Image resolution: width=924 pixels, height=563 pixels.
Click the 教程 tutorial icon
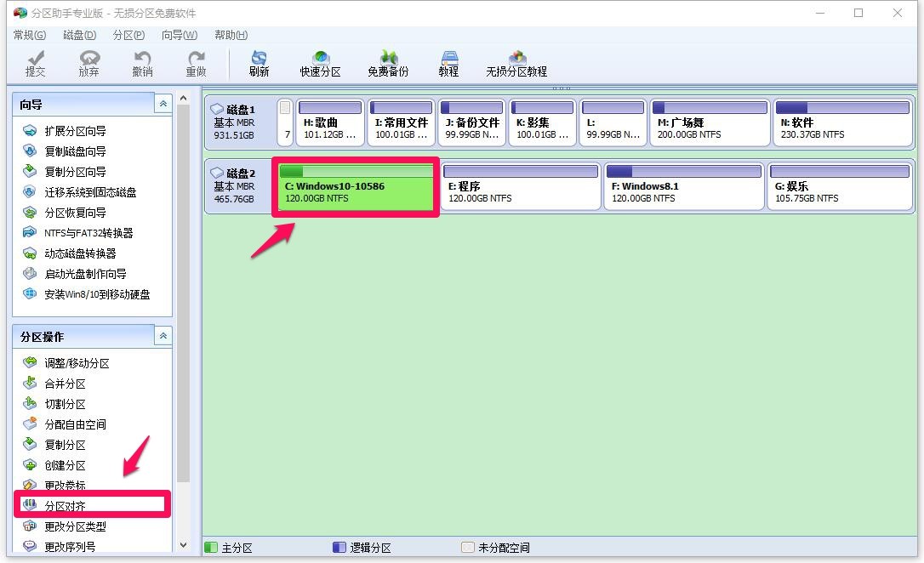tap(448, 63)
